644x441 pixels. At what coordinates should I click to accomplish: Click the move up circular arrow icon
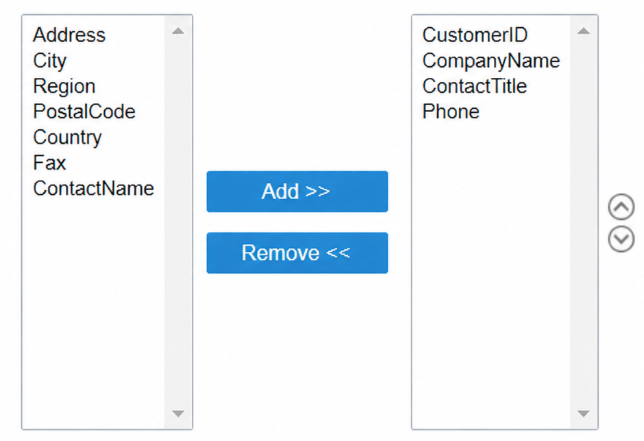[621, 207]
